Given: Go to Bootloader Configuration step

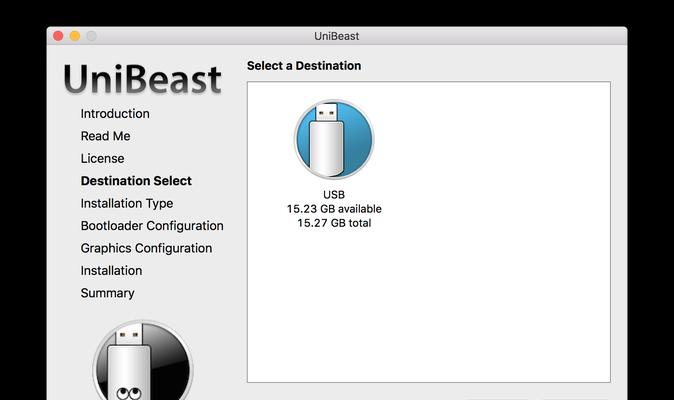Looking at the screenshot, I should 152,226.
